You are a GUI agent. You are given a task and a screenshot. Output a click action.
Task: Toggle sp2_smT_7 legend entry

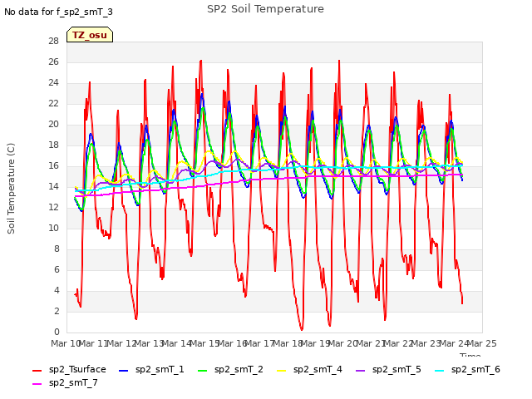pos(65,382)
